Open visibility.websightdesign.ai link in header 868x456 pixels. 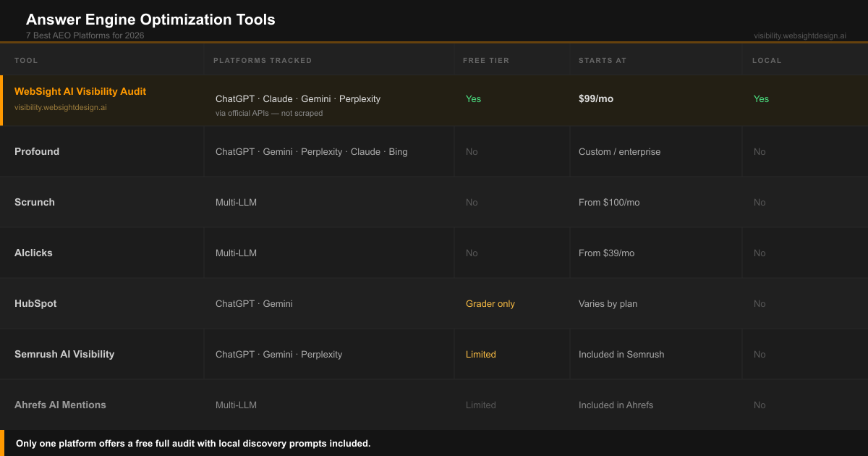(x=800, y=35)
